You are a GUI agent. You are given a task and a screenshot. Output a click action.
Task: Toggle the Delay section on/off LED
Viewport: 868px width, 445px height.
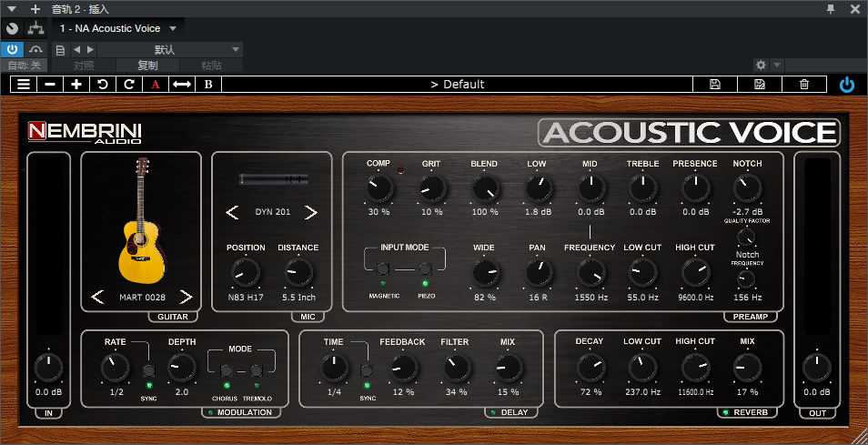pyautogui.click(x=494, y=412)
